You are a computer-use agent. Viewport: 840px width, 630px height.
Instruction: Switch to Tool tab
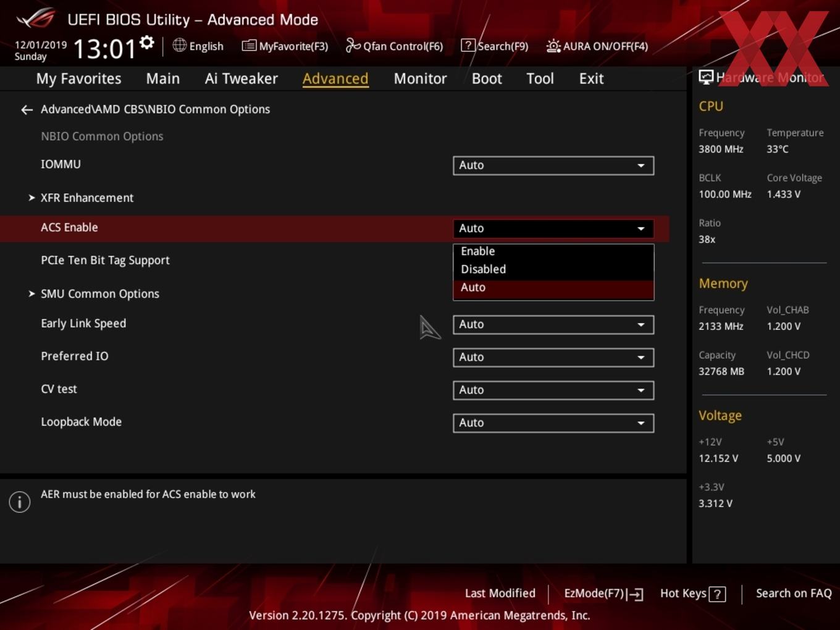click(540, 79)
